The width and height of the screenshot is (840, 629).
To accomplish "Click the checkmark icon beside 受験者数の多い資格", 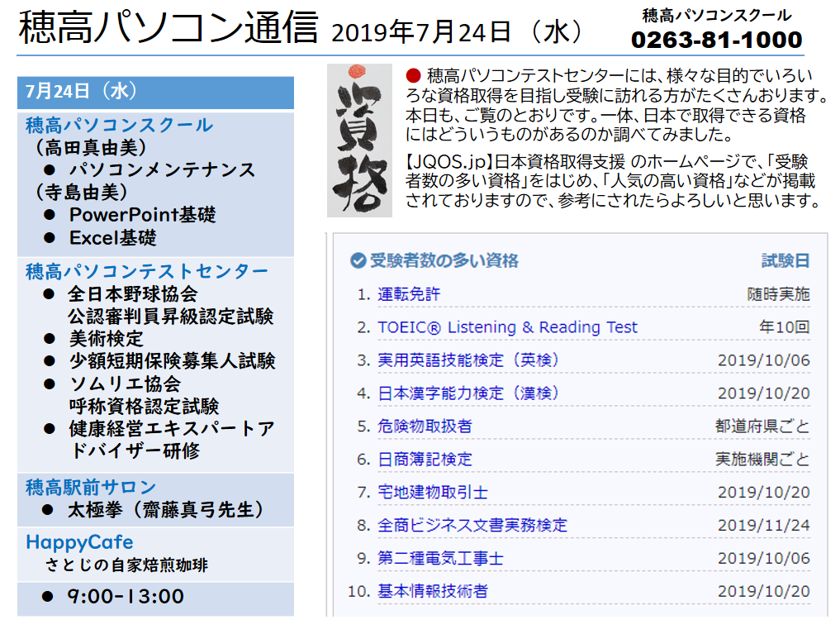I will tap(358, 261).
